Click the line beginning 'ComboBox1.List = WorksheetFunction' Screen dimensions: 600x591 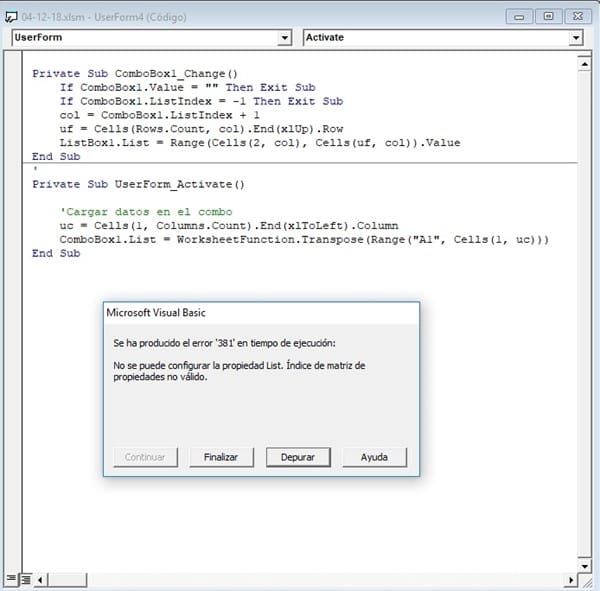(304, 240)
